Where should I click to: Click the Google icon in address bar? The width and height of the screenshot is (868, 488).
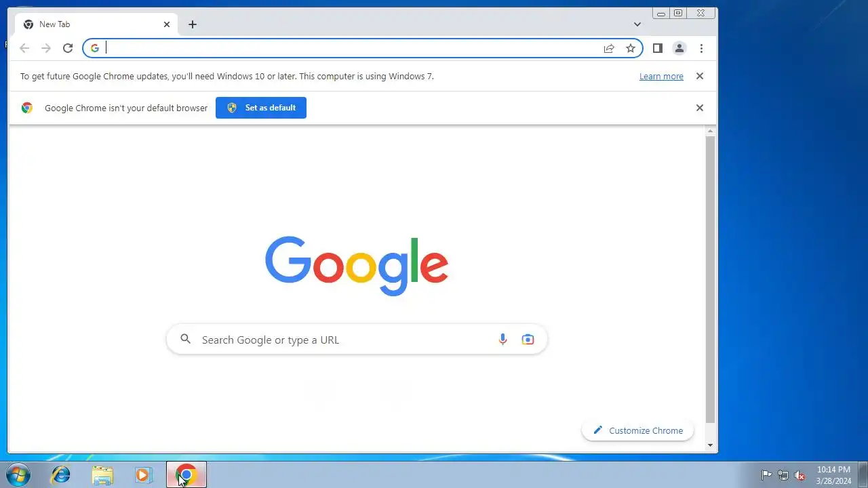coord(95,48)
